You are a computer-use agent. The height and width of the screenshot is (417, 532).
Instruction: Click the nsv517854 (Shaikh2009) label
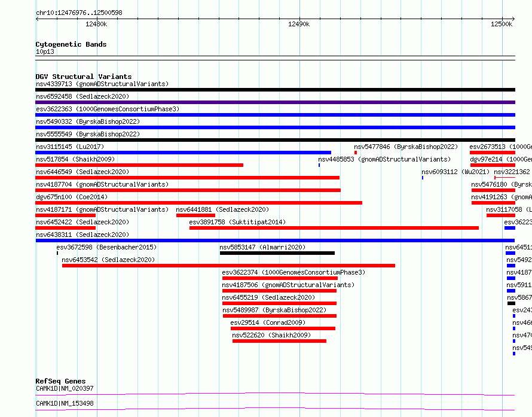pyautogui.click(x=75, y=159)
